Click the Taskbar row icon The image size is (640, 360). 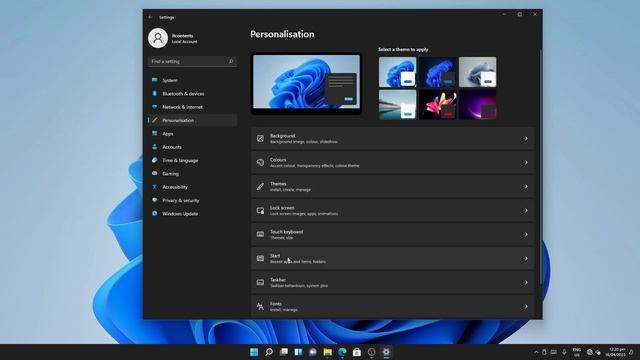(x=260, y=282)
